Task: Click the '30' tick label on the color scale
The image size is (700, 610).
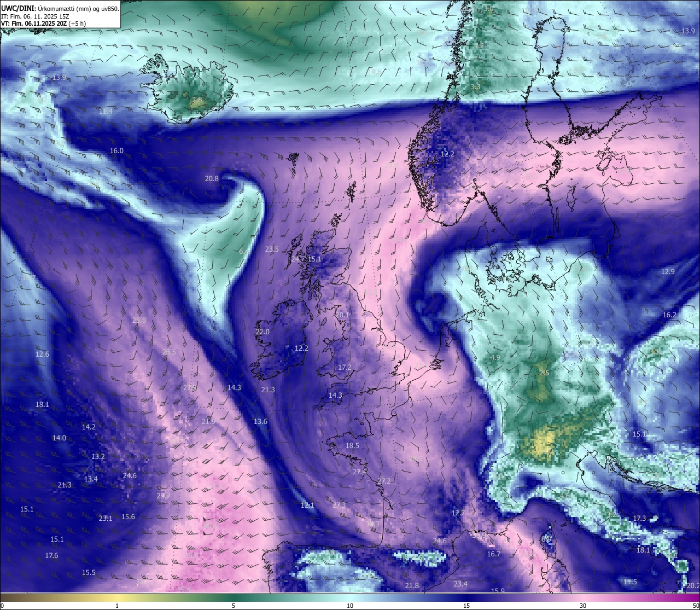Action: pyautogui.click(x=583, y=606)
